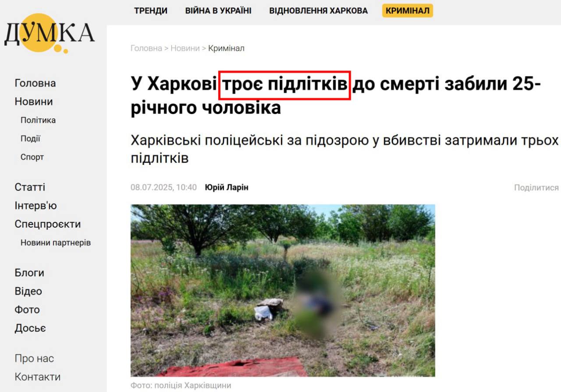Open the Новини breadcrumb link

tap(185, 48)
